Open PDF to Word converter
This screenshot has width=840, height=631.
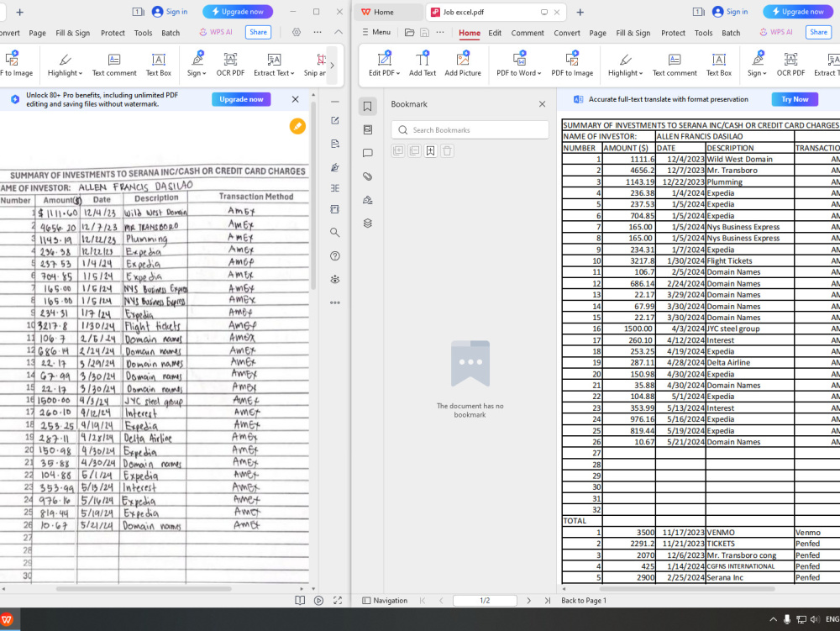click(x=518, y=65)
